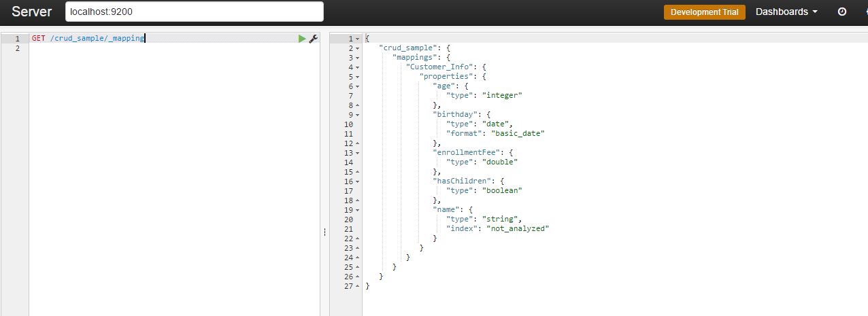Open the Dashboards dropdown menu
The image size is (868, 316).
point(786,12)
